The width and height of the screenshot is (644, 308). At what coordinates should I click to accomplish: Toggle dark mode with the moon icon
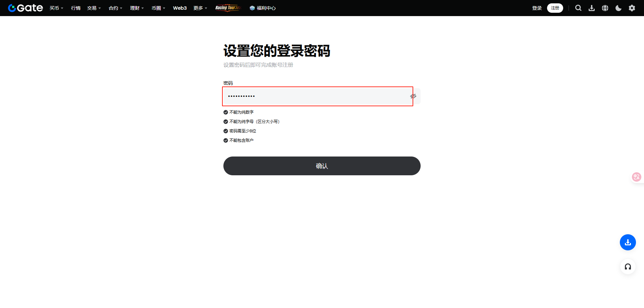pos(619,8)
